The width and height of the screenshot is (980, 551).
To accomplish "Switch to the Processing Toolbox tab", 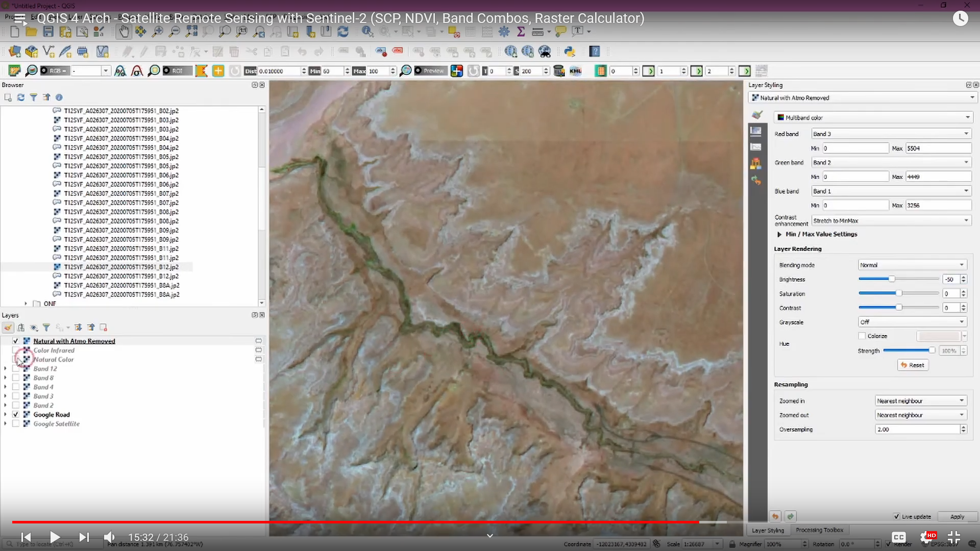I will coord(820,530).
